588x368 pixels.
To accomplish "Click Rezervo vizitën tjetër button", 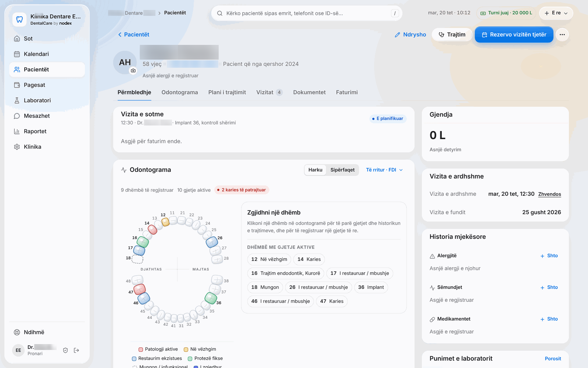I will (x=514, y=35).
